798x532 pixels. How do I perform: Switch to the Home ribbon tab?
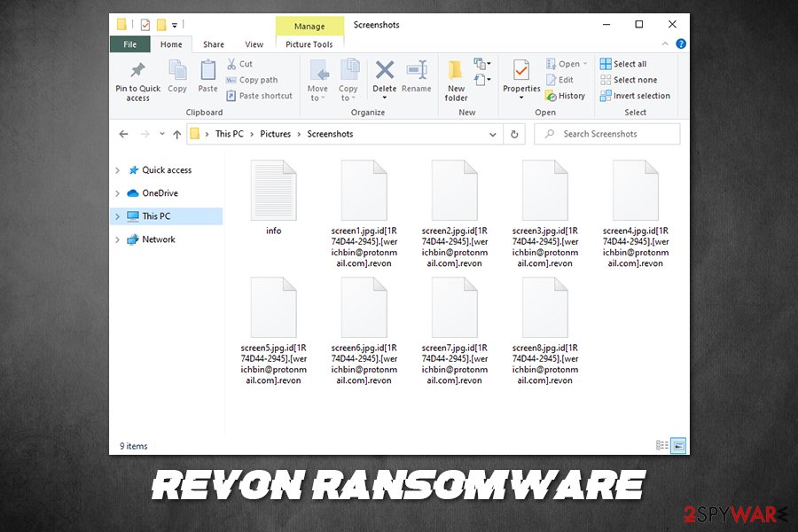pyautogui.click(x=171, y=44)
